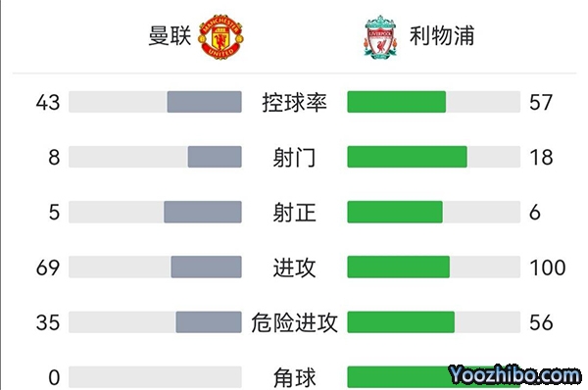Click Liverpool's attack count 100

coord(548,268)
